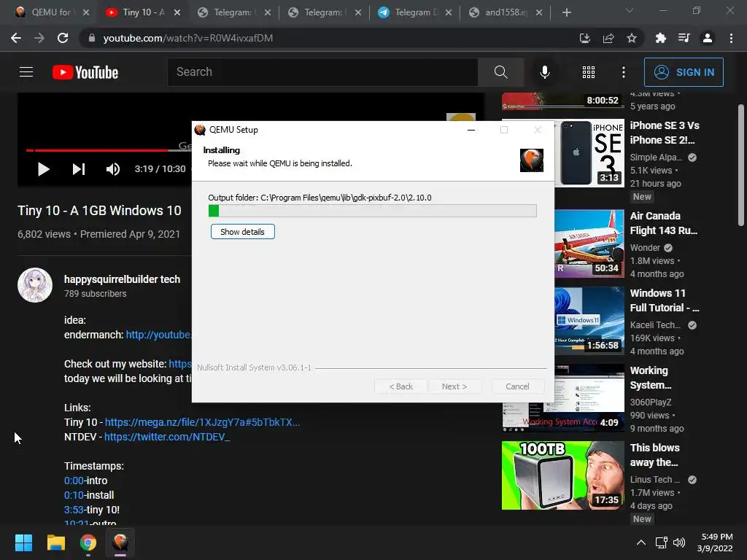Open the network tray icon
The image size is (747, 560).
661,542
